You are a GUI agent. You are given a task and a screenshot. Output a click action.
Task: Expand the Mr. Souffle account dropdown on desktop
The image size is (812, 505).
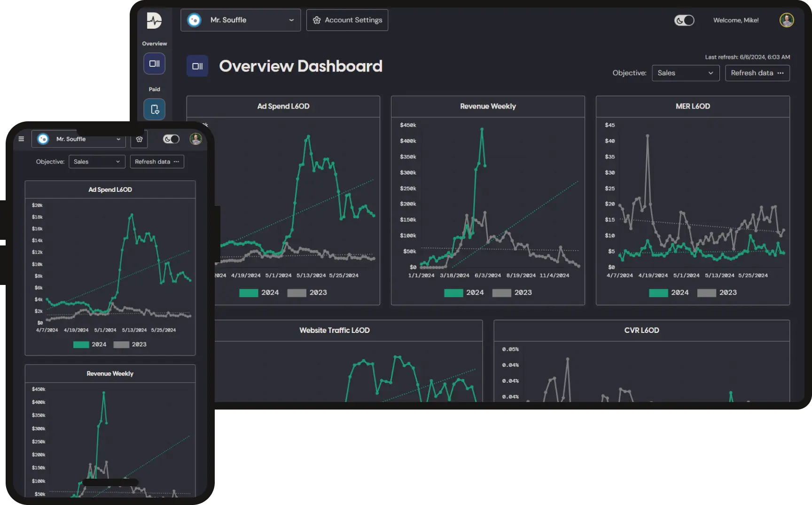(241, 20)
